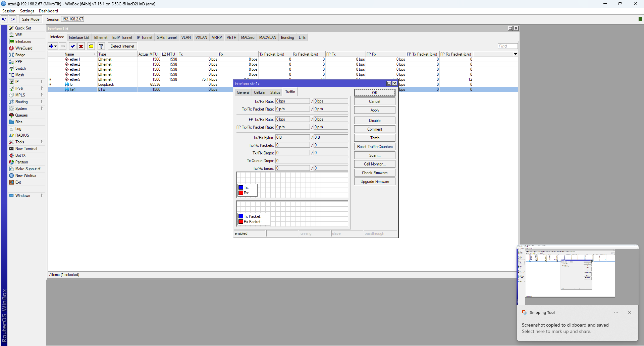Click Apply button
The image size is (644, 346).
[375, 110]
